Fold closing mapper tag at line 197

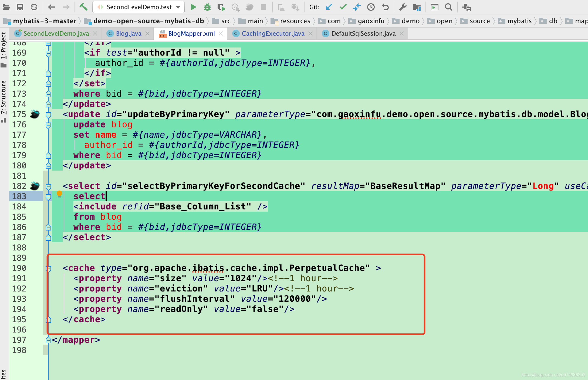coord(48,340)
